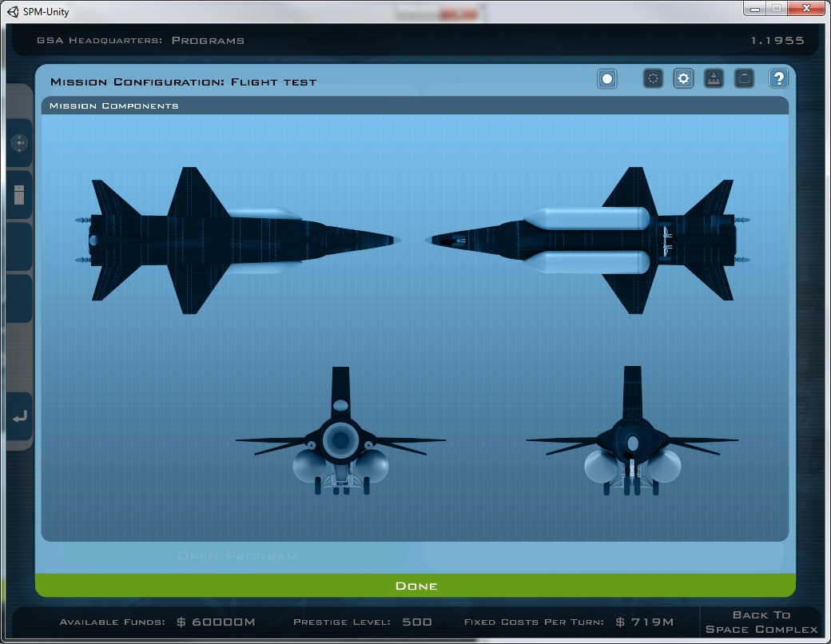Open the help question mark icon
The height and width of the screenshot is (644, 831).
778,79
